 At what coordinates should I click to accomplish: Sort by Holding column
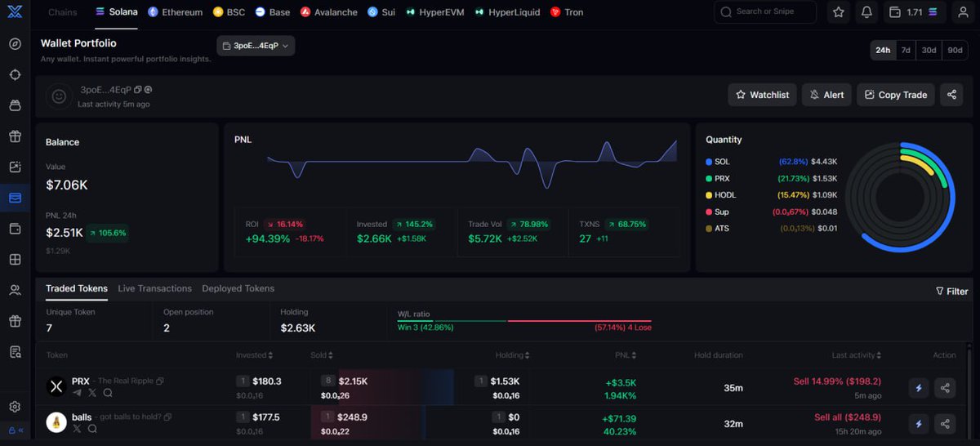(512, 355)
